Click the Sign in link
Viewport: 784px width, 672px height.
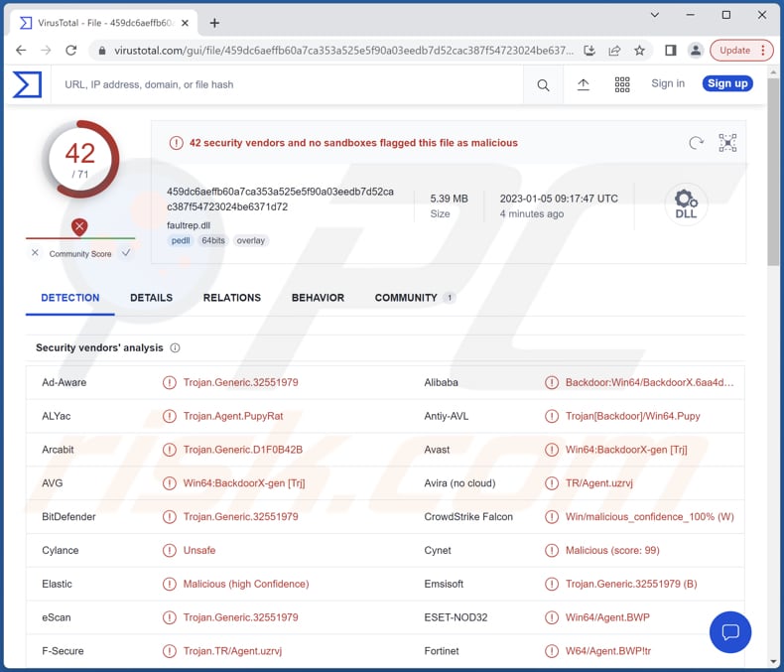click(668, 83)
